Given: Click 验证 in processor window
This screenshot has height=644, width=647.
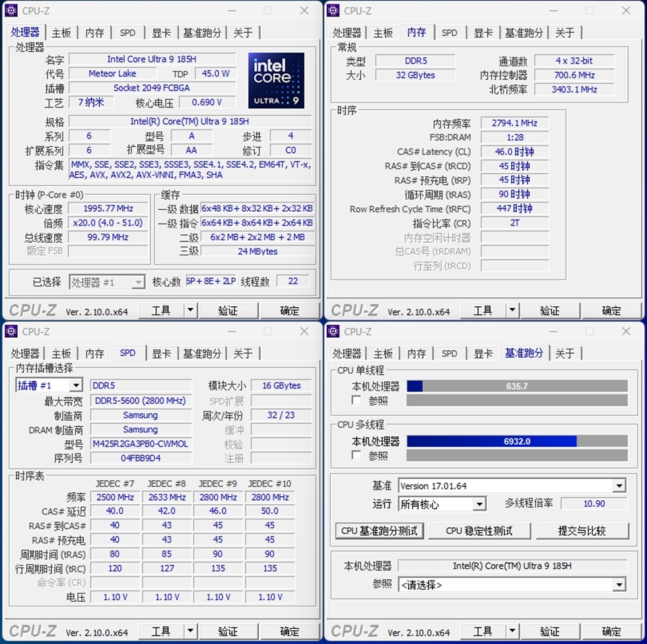Looking at the screenshot, I should point(228,310).
